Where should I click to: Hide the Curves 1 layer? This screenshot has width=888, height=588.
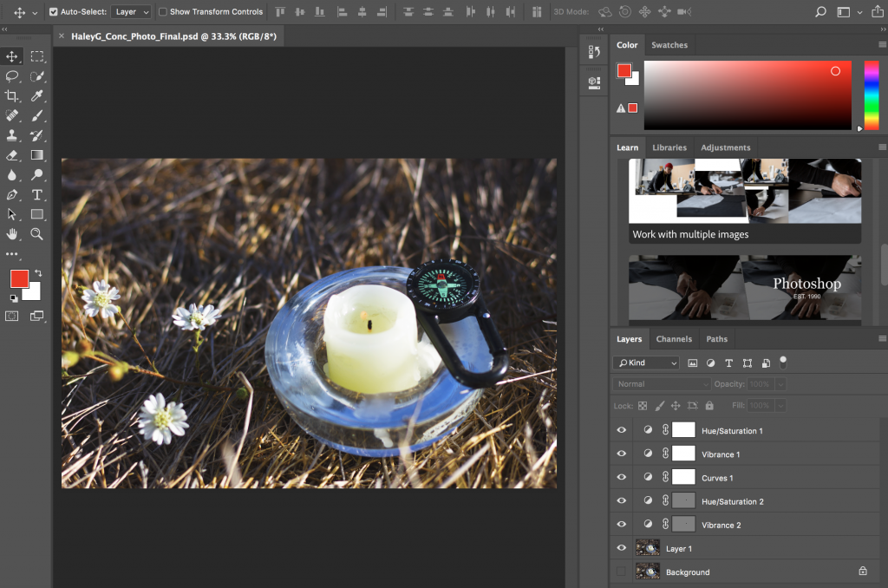(x=621, y=477)
